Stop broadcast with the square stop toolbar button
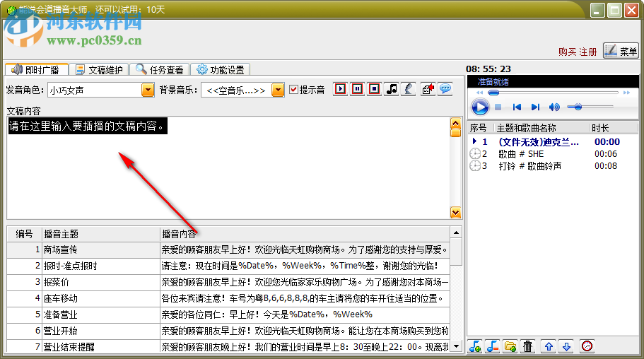This screenshot has width=644, height=359. 374,89
